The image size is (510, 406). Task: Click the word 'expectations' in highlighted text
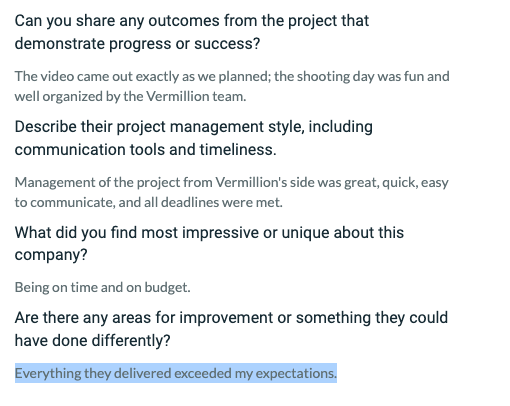[x=296, y=373]
